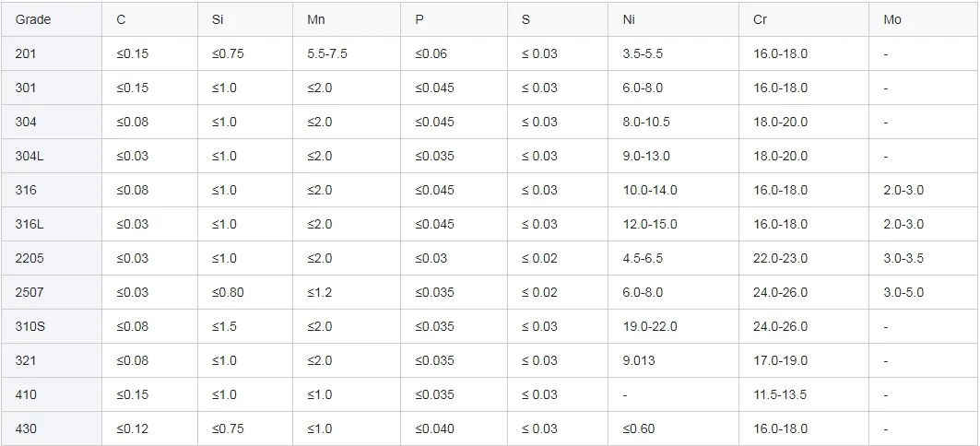Viewport: 980px width, 446px height.
Task: Click the 11.5-13.5 chromium cell
Action: [780, 394]
